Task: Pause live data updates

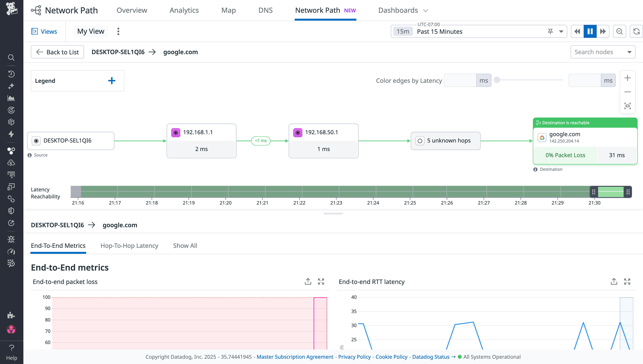Action: click(x=590, y=31)
